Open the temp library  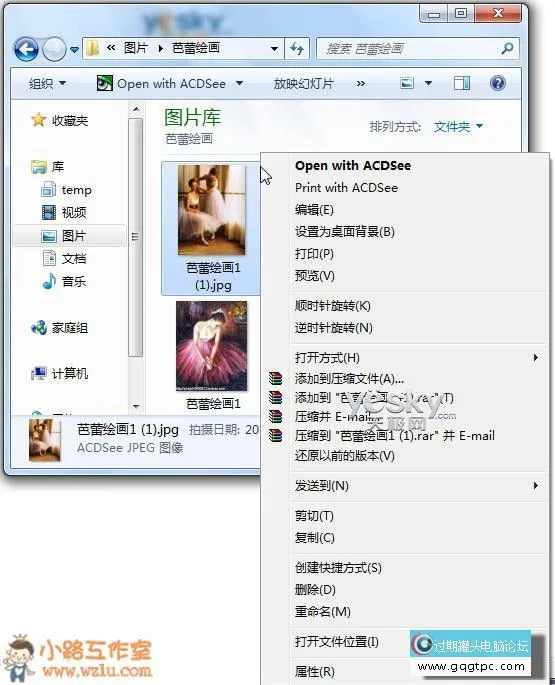(66, 190)
